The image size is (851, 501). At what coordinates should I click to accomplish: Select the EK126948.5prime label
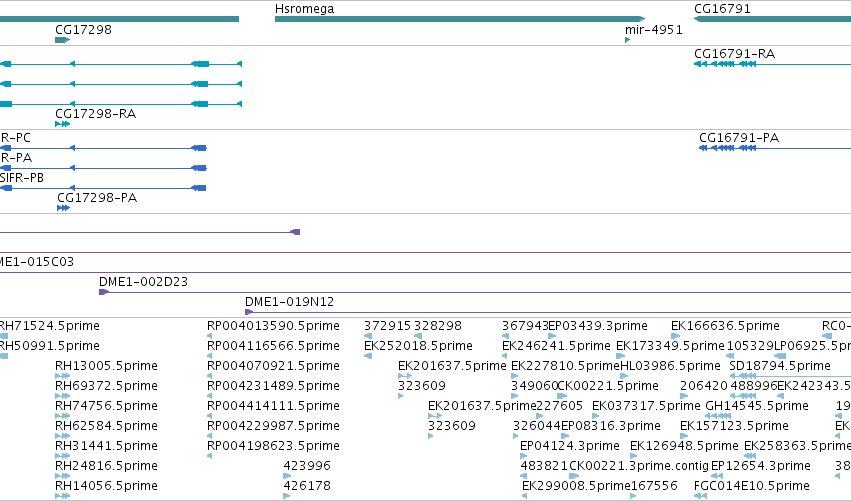(684, 446)
